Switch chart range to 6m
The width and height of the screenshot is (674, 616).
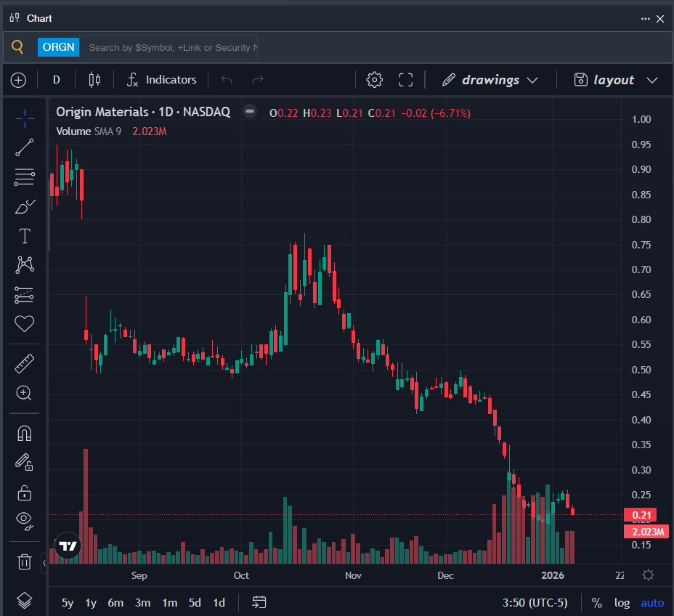point(115,603)
